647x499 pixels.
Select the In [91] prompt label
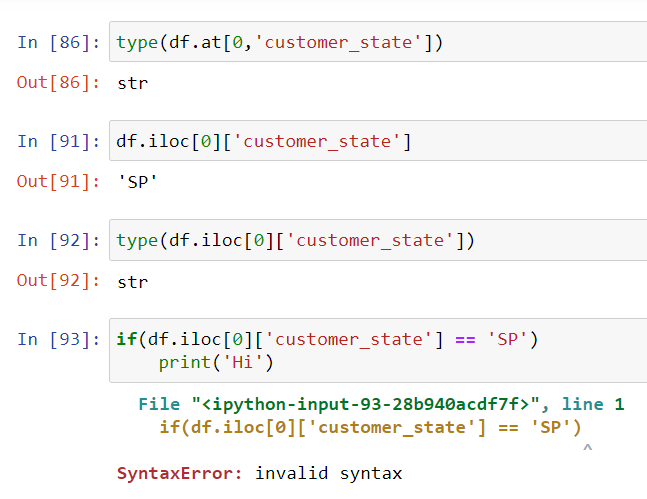58,141
